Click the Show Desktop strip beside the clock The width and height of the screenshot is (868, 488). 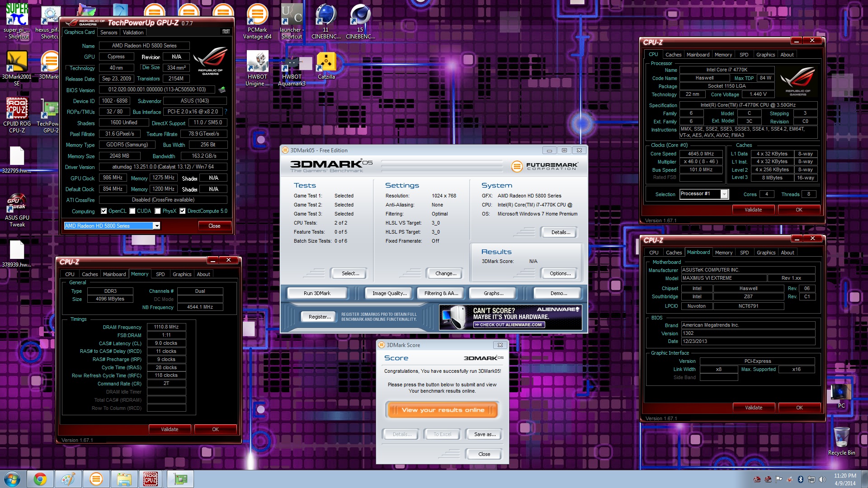tap(864, 479)
